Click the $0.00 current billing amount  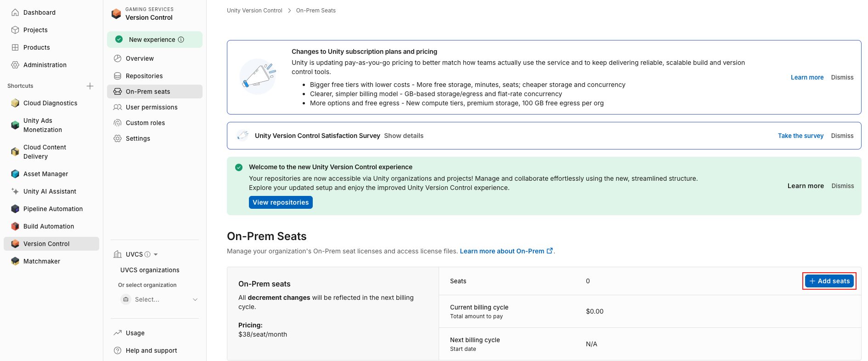click(595, 311)
